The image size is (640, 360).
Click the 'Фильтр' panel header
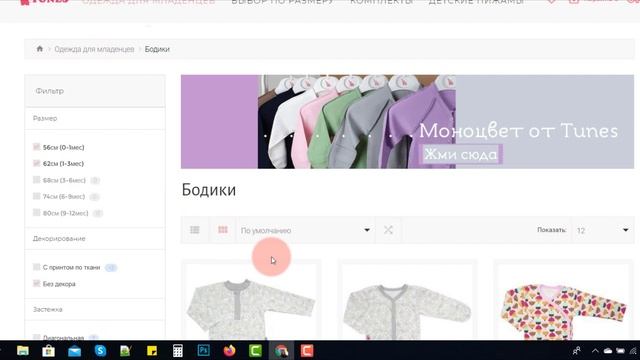[95, 91]
